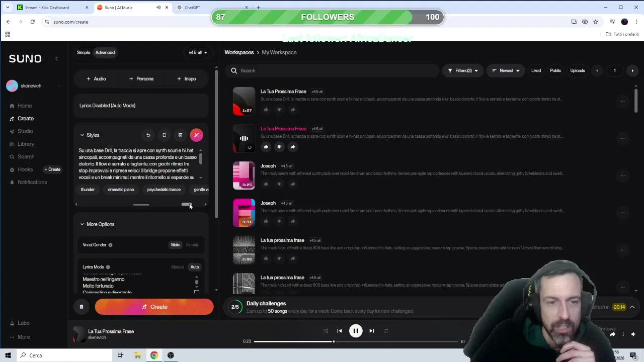Expand the Daily challenges panel chevron
644x362 pixels.
coord(632,307)
